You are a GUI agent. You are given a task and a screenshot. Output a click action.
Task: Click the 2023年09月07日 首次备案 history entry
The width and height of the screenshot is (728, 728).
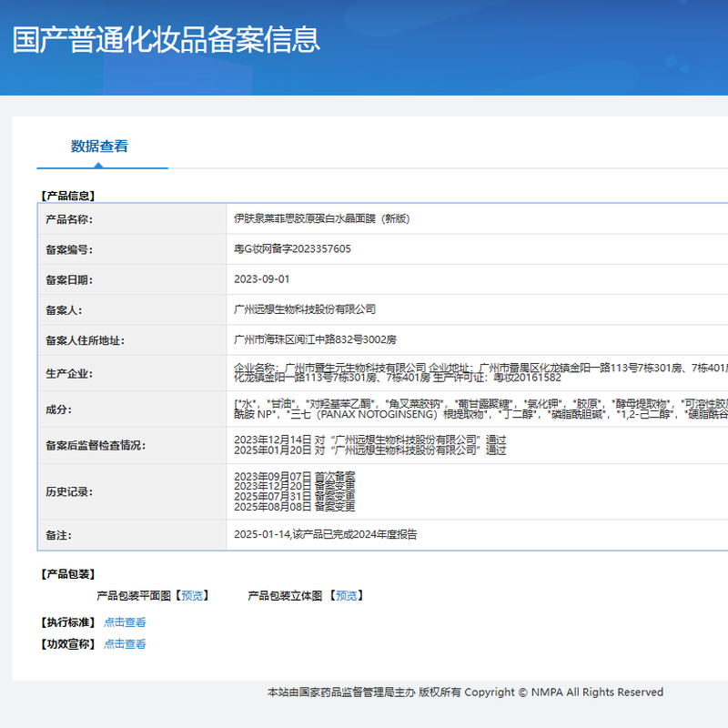(294, 476)
